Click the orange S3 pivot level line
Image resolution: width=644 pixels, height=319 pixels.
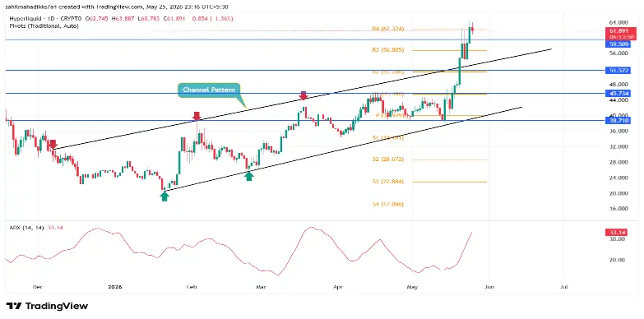pos(449,182)
